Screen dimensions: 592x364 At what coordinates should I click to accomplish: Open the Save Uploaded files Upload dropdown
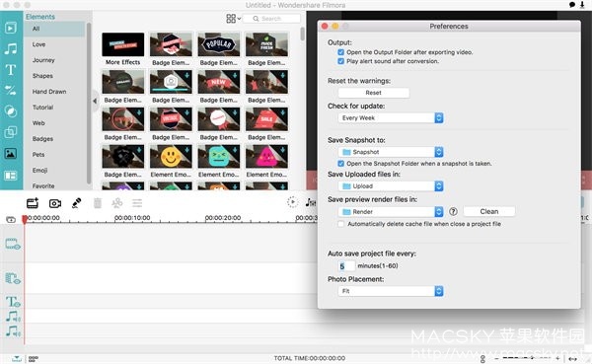[x=391, y=186]
